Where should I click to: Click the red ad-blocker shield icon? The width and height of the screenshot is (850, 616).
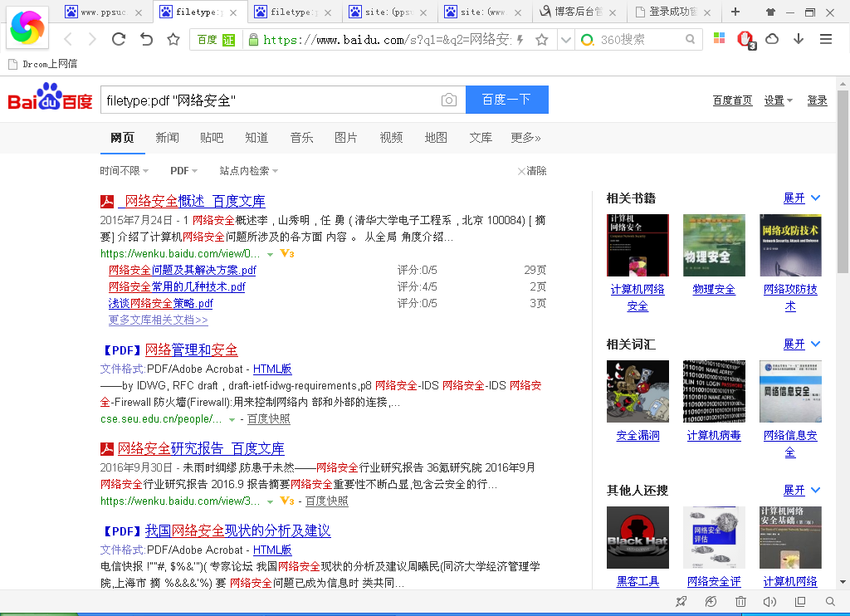click(746, 39)
